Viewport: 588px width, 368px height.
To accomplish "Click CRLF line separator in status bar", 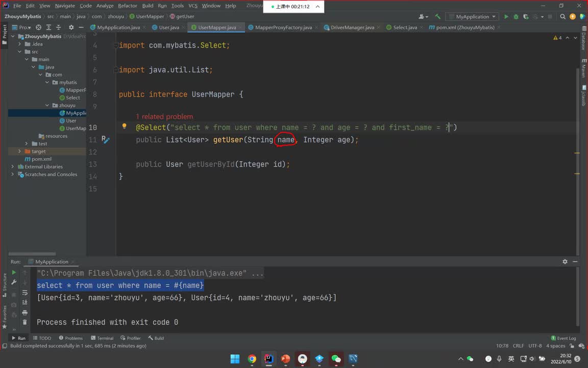I will pyautogui.click(x=518, y=346).
